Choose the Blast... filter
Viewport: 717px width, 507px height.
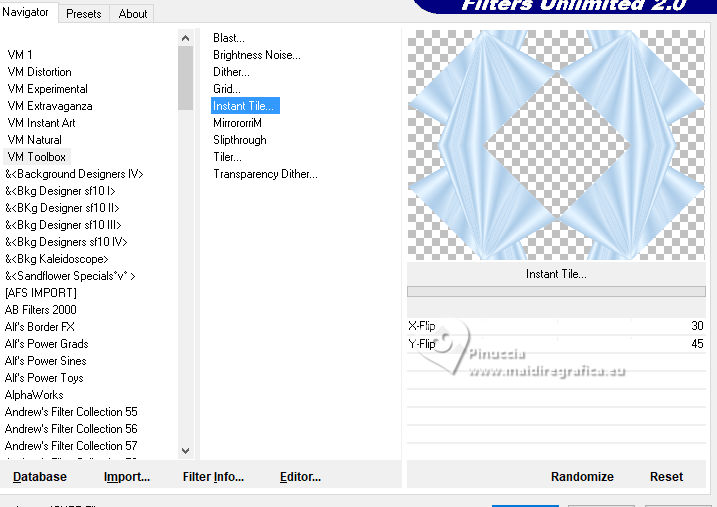point(229,38)
